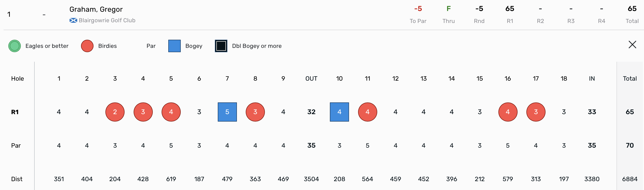Click the hole 10 bogey score square

click(x=339, y=112)
